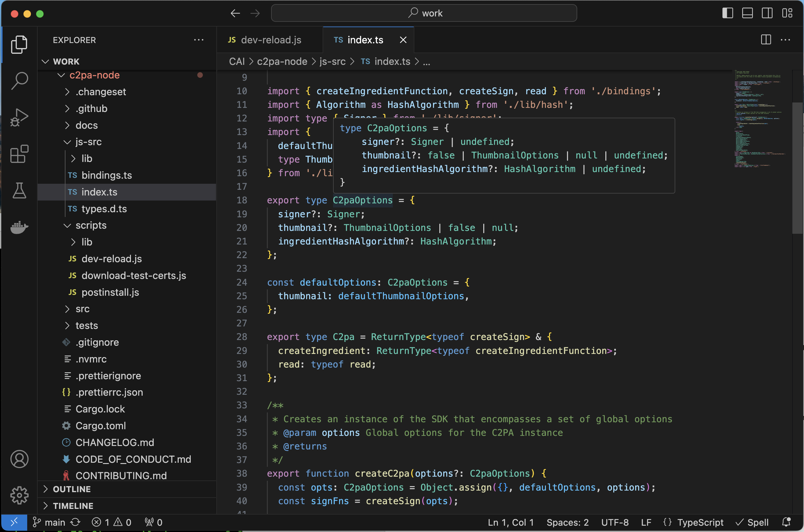Expand the src folder
804x532 pixels.
click(127, 309)
